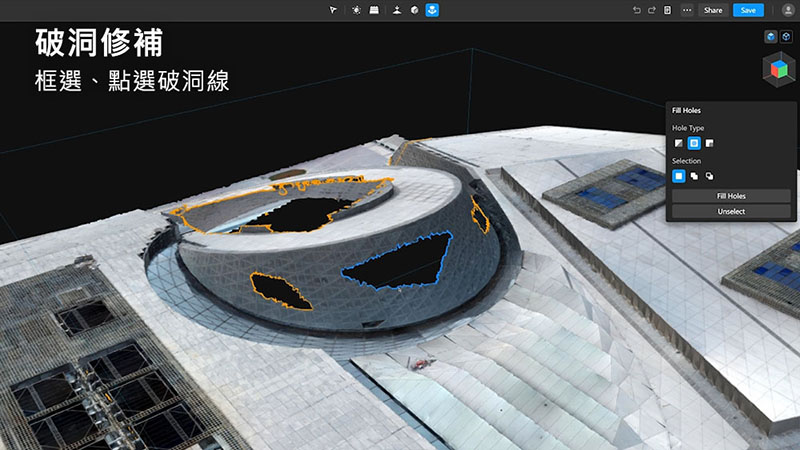The height and width of the screenshot is (450, 800).
Task: Select the subtract-from-selection mode icon
Action: [x=709, y=176]
